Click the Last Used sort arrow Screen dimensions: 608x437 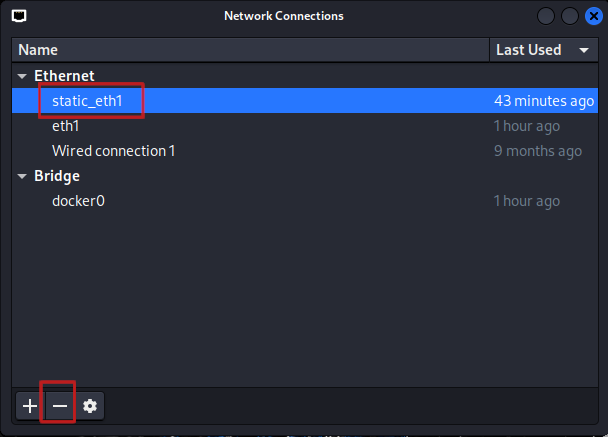pos(584,50)
